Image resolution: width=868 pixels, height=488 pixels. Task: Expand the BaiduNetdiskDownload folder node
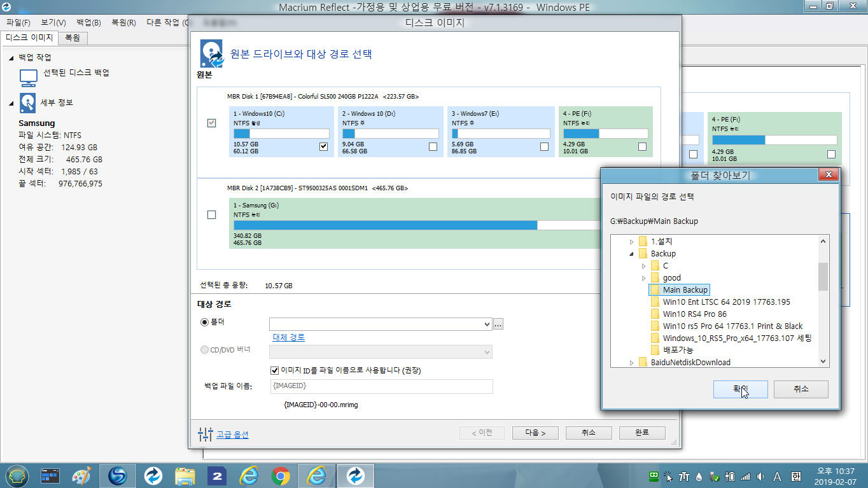[x=632, y=363]
